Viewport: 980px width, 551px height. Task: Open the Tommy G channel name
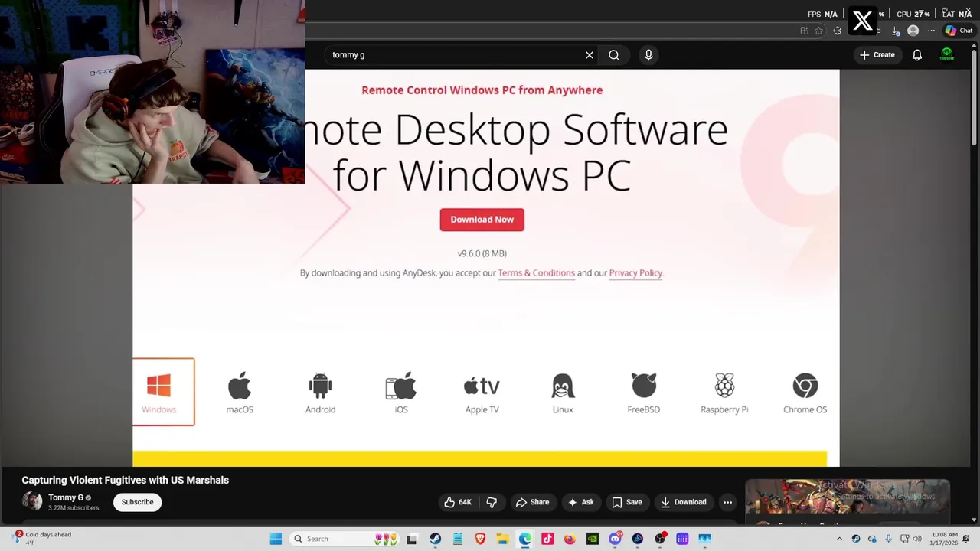tap(66, 497)
